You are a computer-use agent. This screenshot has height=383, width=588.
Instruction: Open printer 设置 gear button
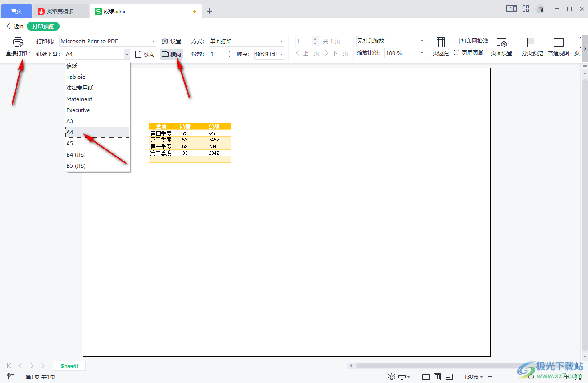tap(171, 41)
